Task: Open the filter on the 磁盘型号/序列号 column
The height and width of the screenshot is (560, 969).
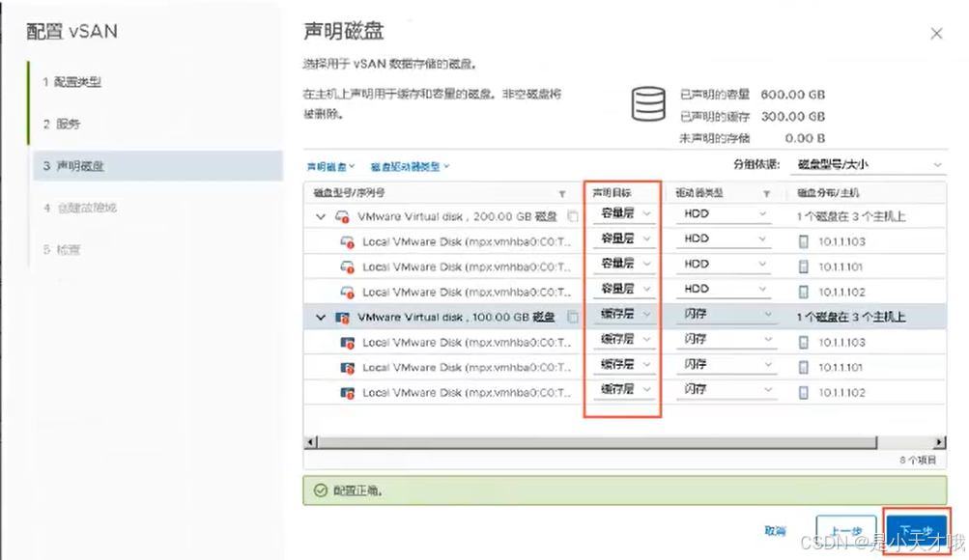Action: click(562, 194)
